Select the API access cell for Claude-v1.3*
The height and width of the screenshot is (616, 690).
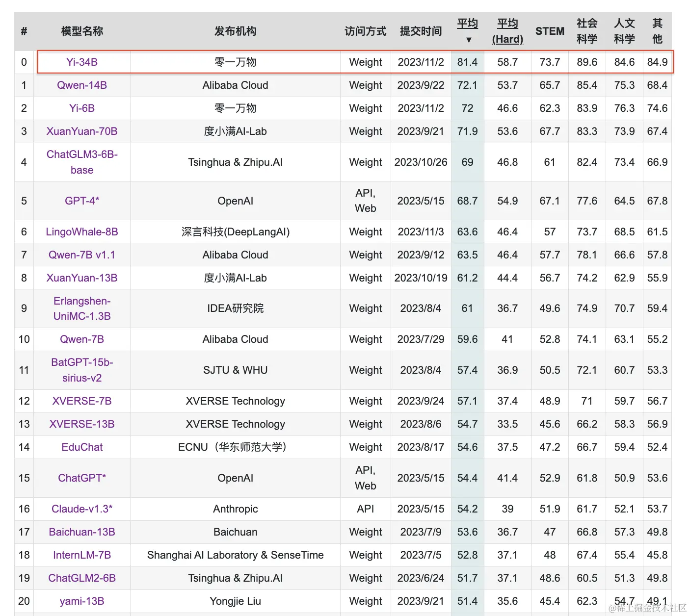coord(365,509)
